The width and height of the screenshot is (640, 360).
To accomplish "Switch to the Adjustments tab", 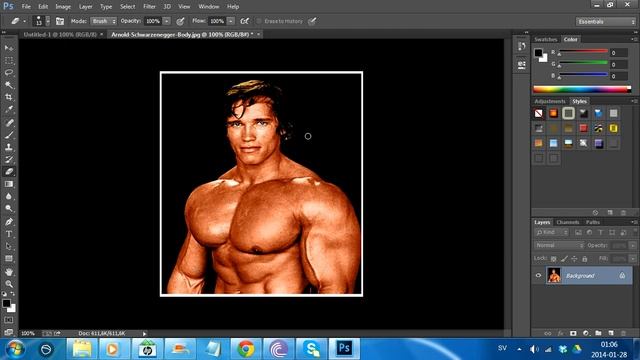I will pos(550,101).
